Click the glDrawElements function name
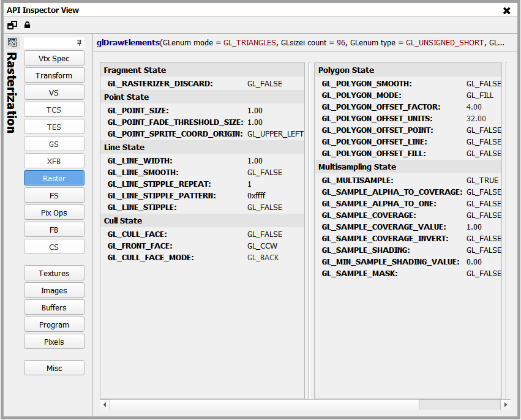This screenshot has width=521, height=420. click(x=128, y=43)
